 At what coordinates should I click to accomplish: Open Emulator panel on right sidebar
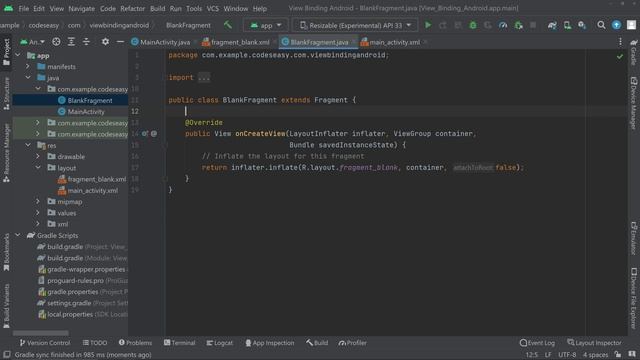[x=633, y=238]
